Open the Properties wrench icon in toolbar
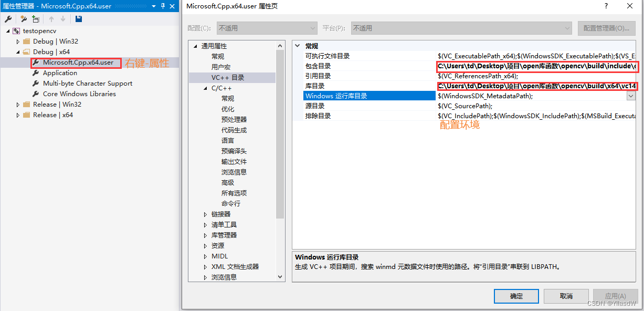Image resolution: width=644 pixels, height=311 pixels. point(8,19)
